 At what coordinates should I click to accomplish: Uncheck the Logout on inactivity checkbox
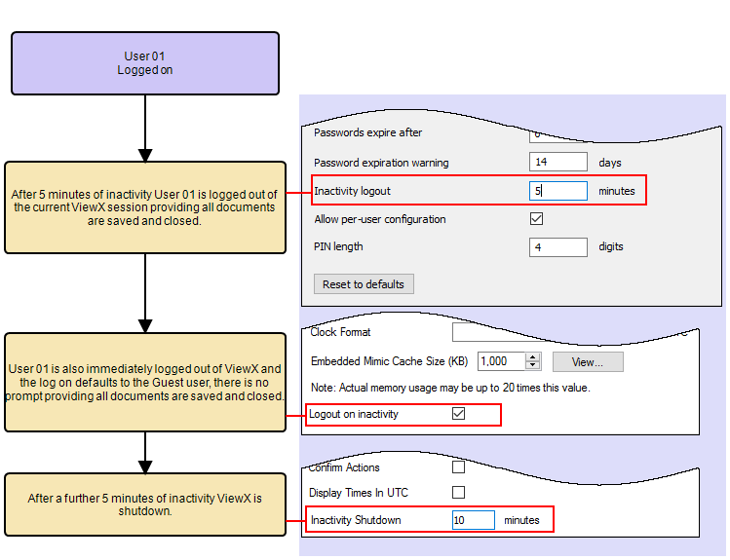click(459, 414)
